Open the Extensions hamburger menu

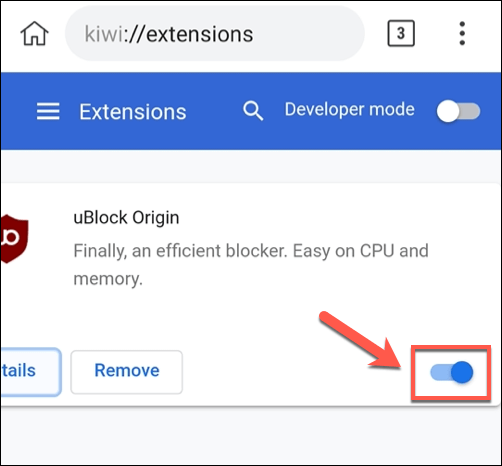coord(48,111)
